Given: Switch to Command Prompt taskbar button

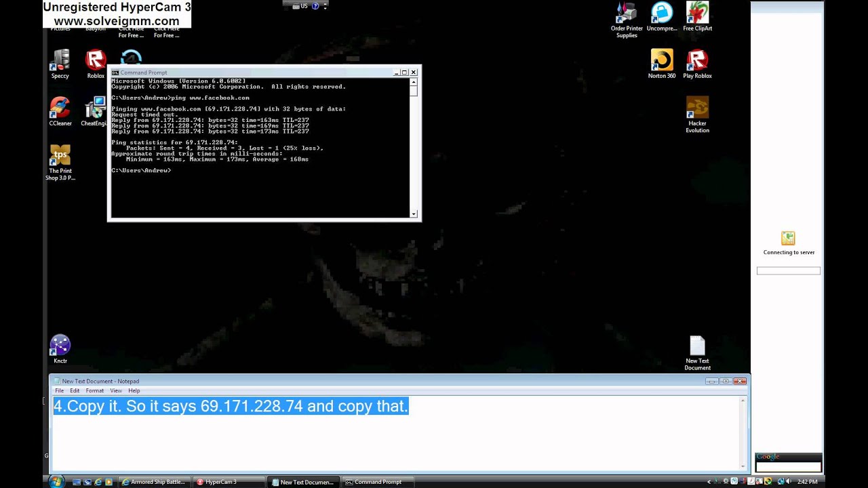Looking at the screenshot, I should (376, 482).
